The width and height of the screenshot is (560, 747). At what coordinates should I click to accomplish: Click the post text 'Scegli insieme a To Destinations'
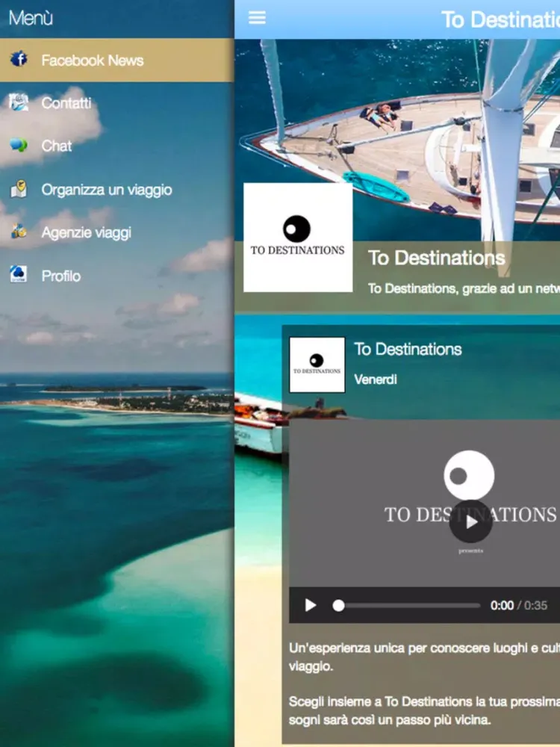424,710
